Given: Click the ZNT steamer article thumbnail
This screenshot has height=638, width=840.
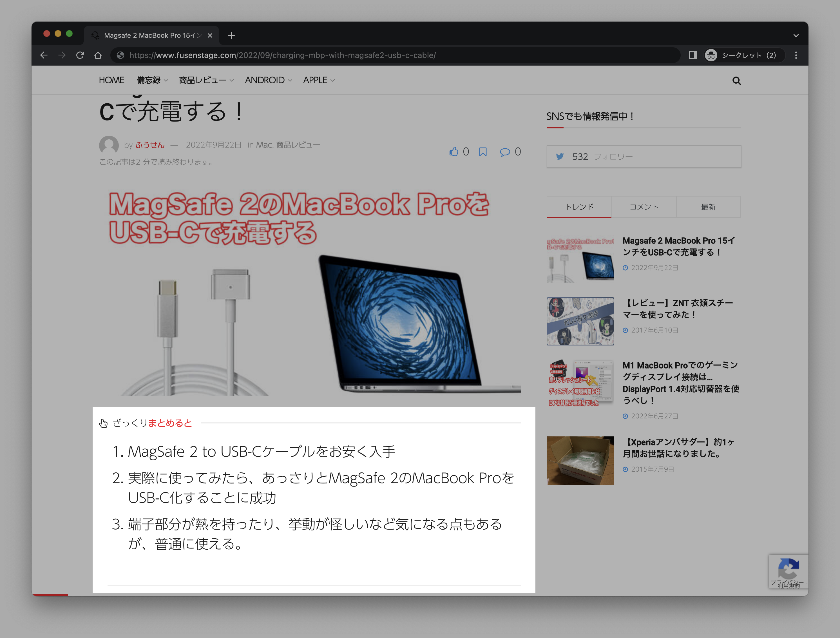Looking at the screenshot, I should pos(580,321).
